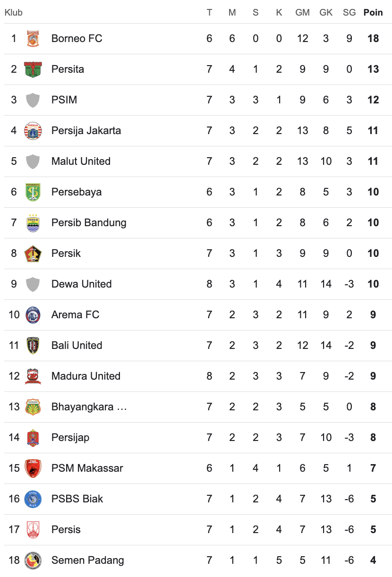392x577 pixels.
Task: Click the Arema FC club logo
Action: pos(33,315)
